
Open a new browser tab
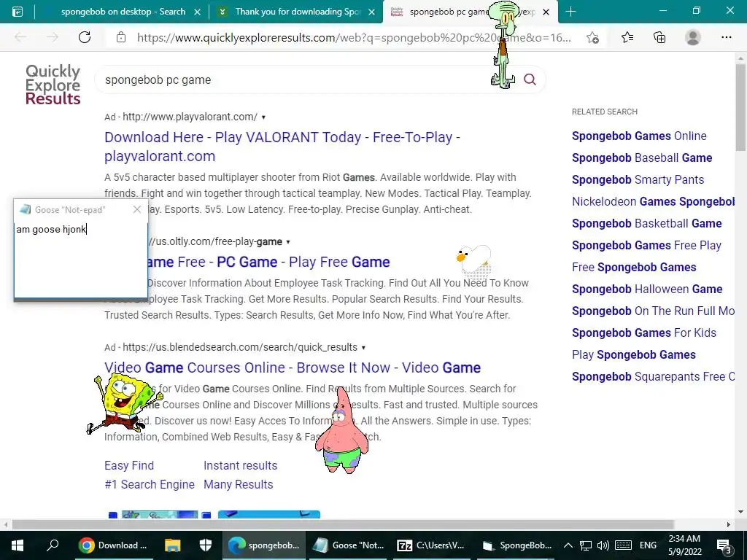click(x=570, y=12)
